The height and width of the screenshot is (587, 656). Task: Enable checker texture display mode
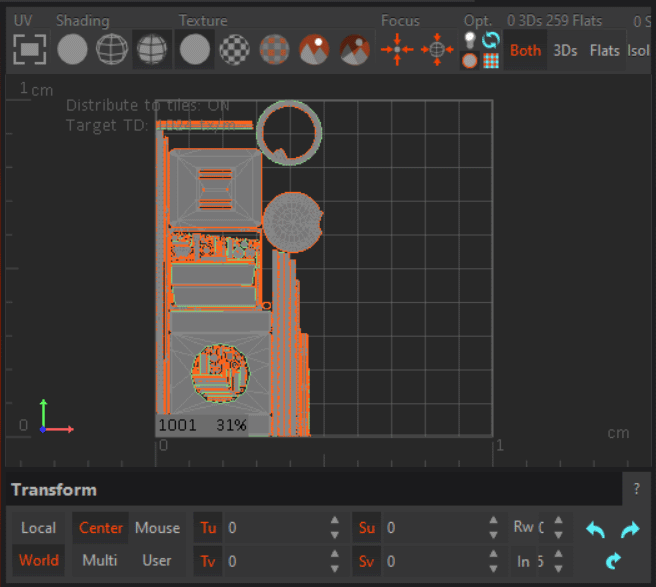coord(235,48)
